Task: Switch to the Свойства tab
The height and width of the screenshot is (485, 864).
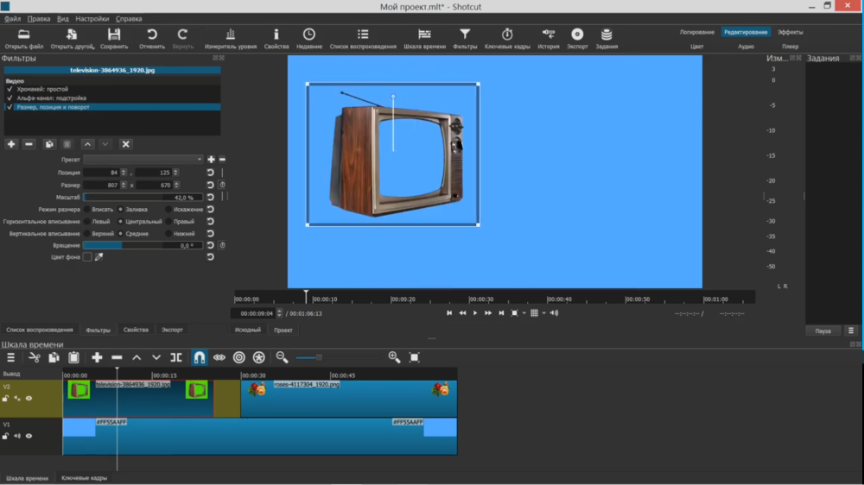Action: (136, 330)
